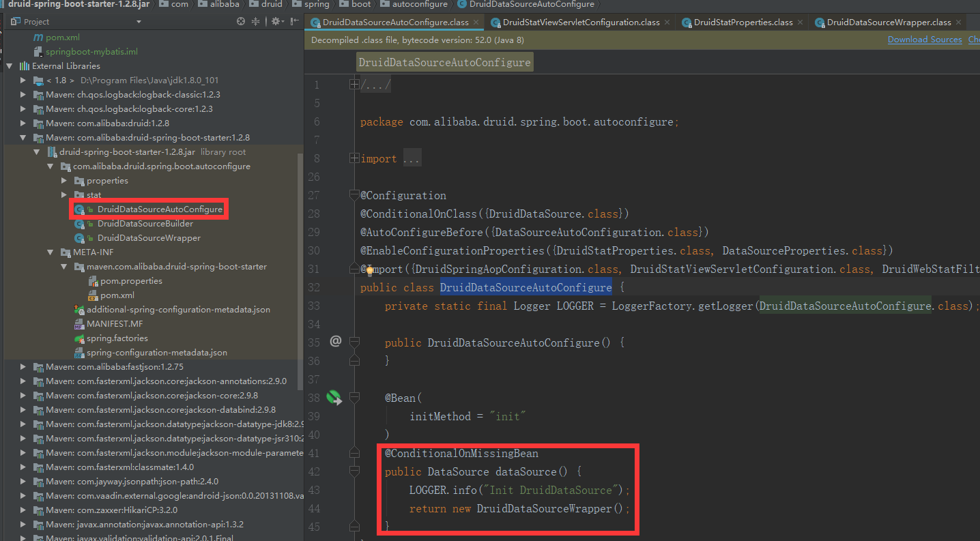
Task: Click additional-spring-configuration-metadata.json file icon
Action: (x=79, y=310)
